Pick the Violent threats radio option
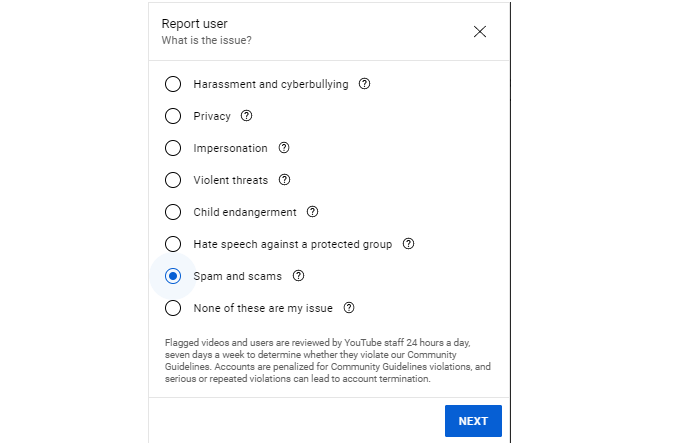Screen dimensions: 700x443 click(x=173, y=180)
